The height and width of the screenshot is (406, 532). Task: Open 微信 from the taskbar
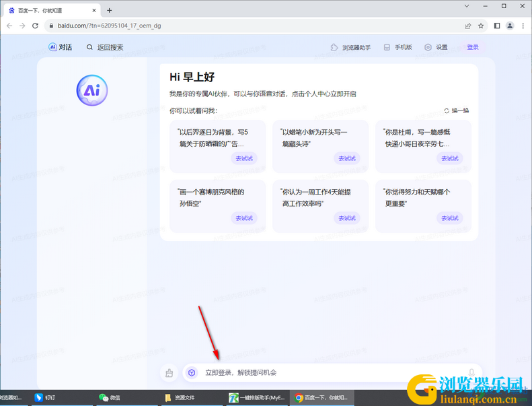[x=127, y=397]
